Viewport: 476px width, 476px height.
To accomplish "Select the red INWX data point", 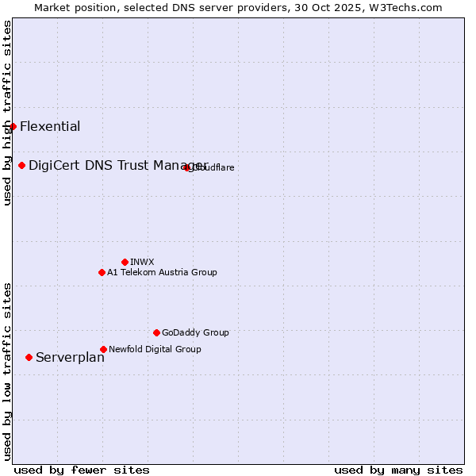I will [x=125, y=262].
